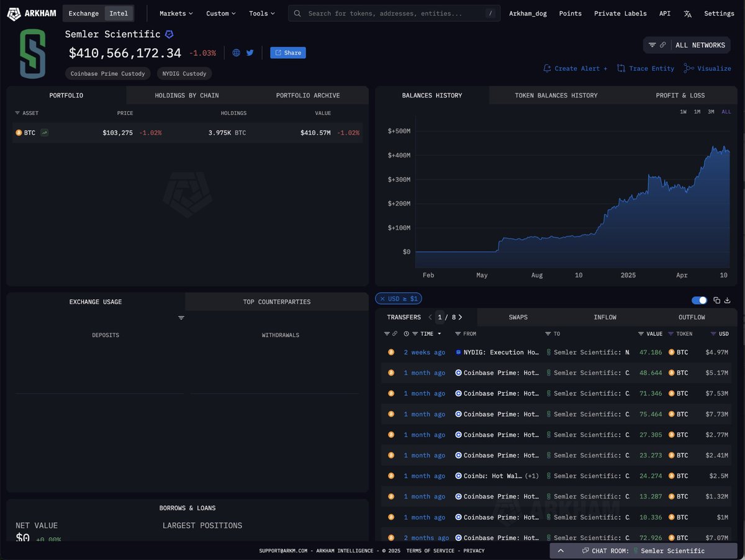Click the BTC trend chart icon in portfolio
Image resolution: width=745 pixels, height=560 pixels.
coord(44,132)
